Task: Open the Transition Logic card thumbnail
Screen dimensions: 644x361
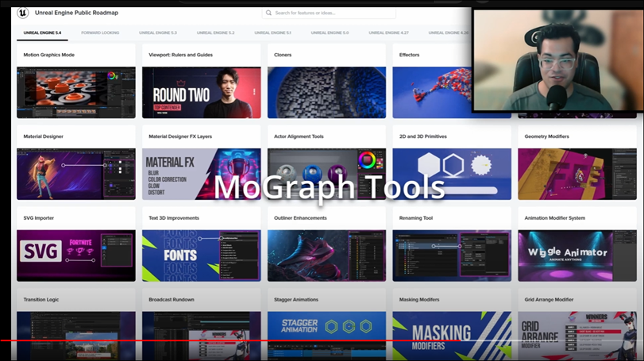Action: pos(76,336)
